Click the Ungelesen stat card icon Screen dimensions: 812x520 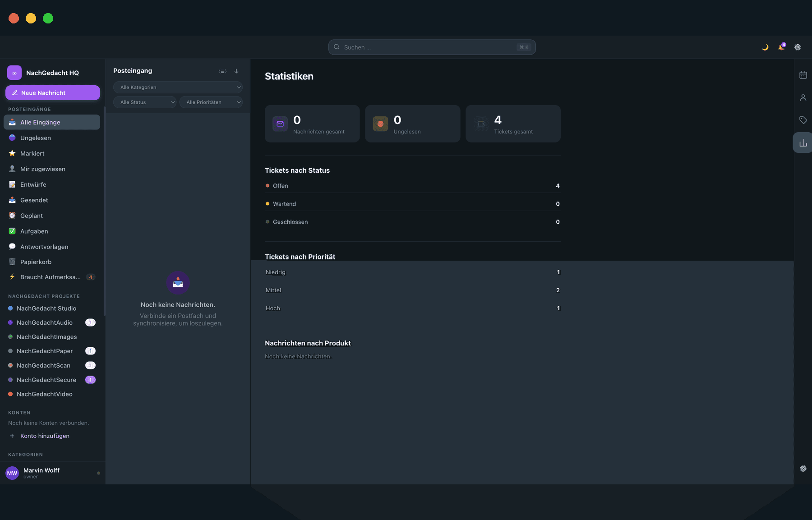click(380, 124)
